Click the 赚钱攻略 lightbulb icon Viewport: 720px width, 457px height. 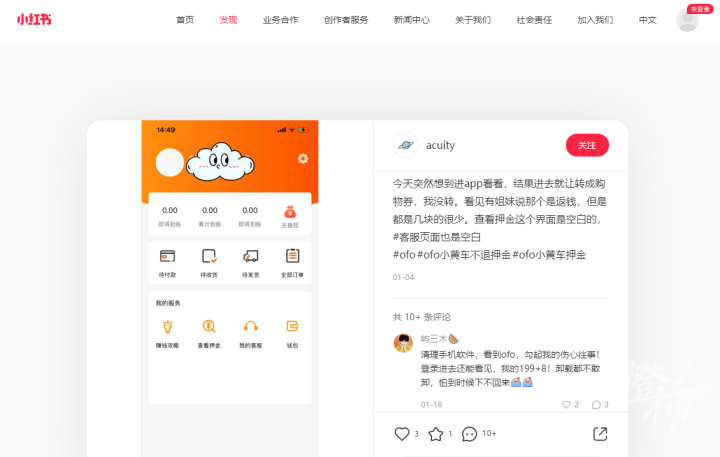tap(168, 327)
